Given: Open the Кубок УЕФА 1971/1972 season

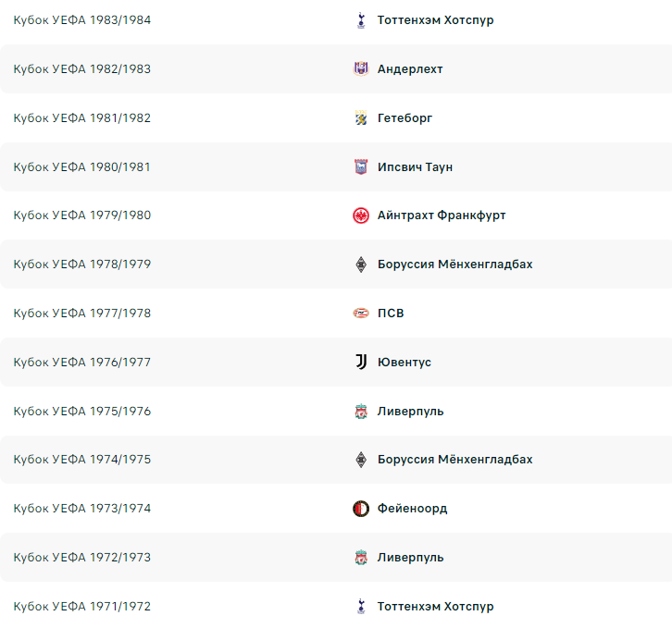Looking at the screenshot, I should 82,606.
